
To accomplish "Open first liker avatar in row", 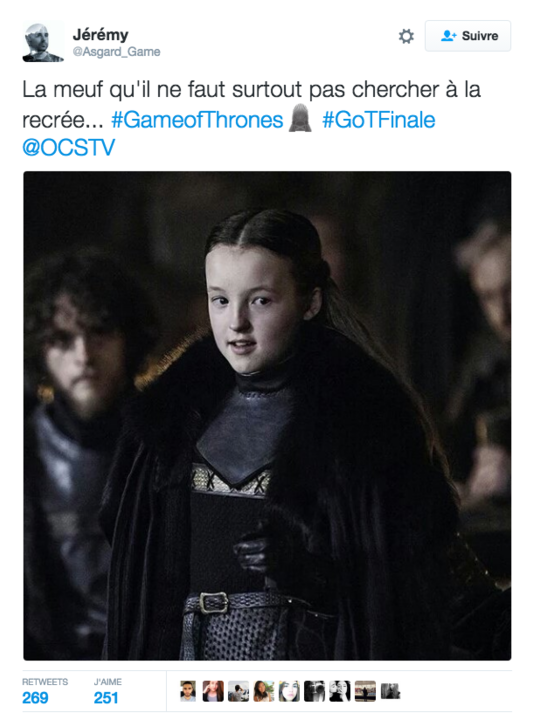I will (188, 691).
